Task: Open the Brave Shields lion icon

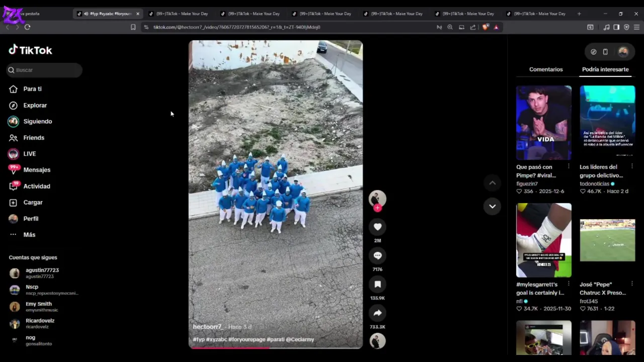Action: click(x=485, y=27)
